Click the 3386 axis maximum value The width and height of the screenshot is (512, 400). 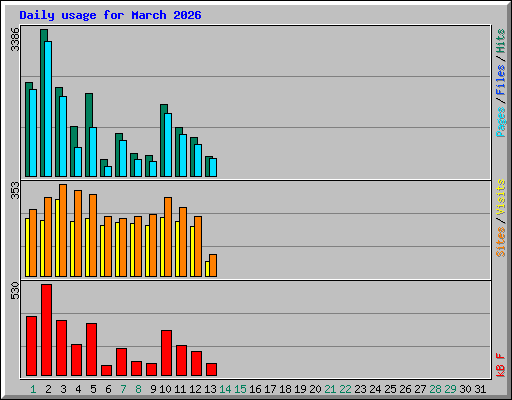coord(15,40)
